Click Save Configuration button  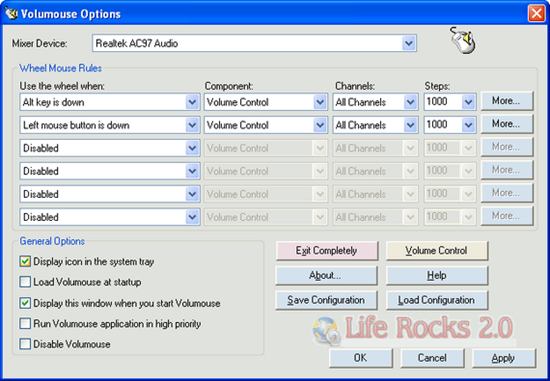[x=327, y=300]
